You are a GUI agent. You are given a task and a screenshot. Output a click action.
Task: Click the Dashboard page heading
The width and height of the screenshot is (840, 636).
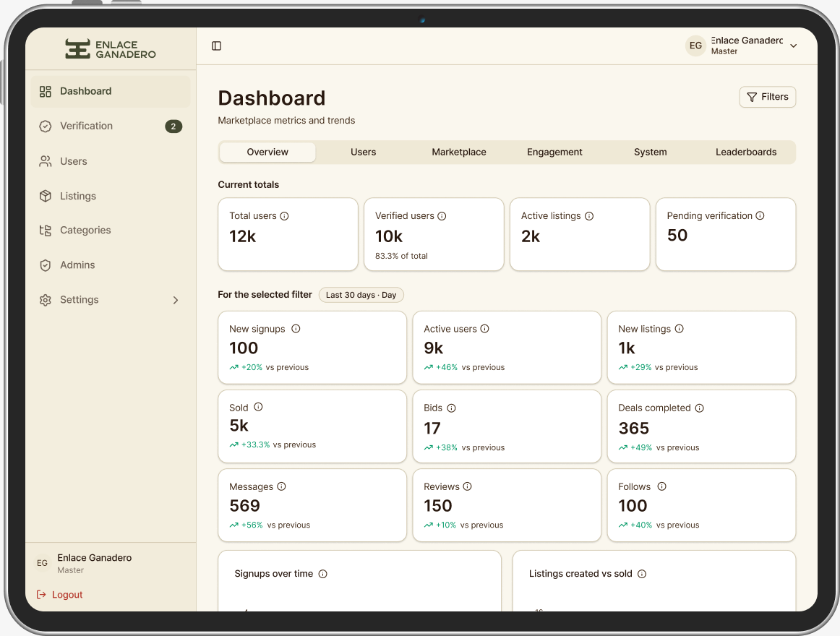point(272,98)
